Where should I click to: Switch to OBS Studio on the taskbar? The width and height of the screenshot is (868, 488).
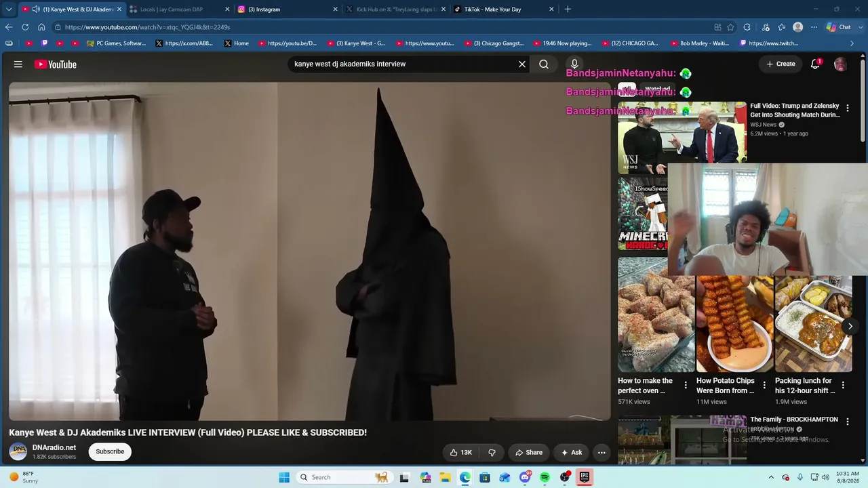[565, 477]
